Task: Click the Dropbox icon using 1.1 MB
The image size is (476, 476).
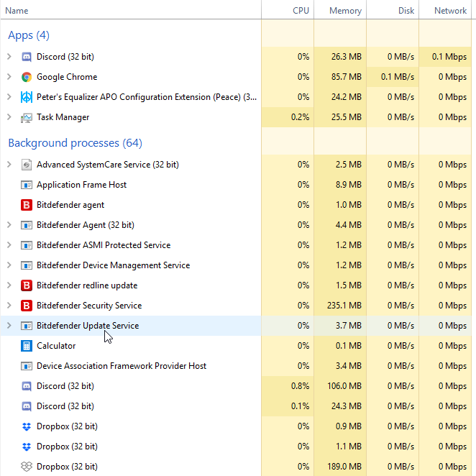Action: pos(27,447)
